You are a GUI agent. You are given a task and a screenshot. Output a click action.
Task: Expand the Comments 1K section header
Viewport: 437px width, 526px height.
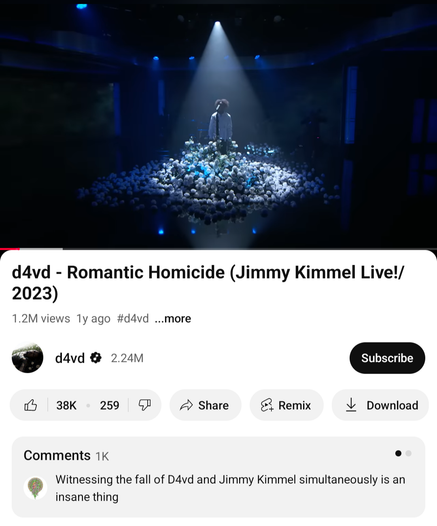(x=66, y=456)
